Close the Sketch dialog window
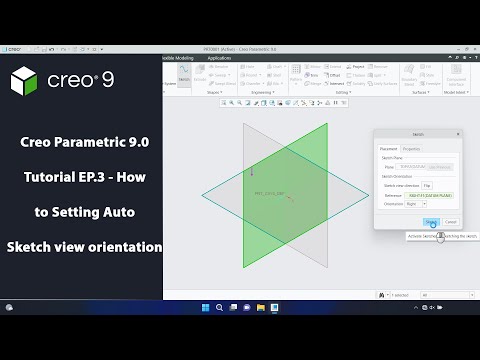The image size is (480, 360). tap(458, 134)
